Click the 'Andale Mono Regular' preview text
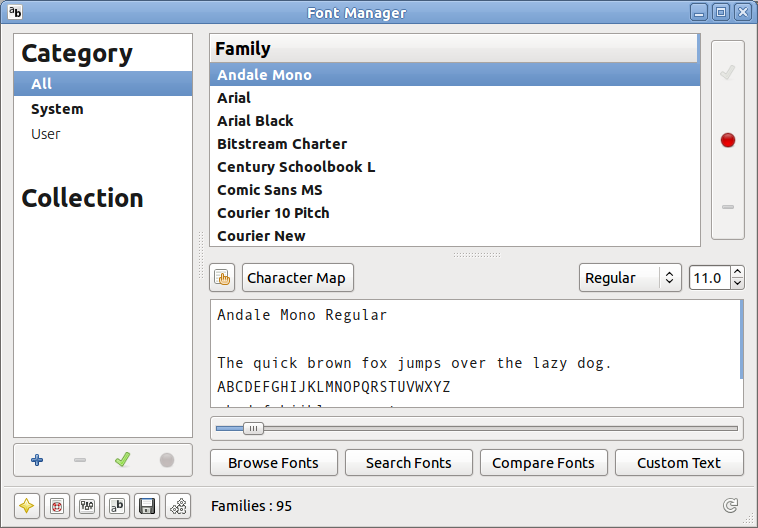This screenshot has width=758, height=528. [302, 315]
